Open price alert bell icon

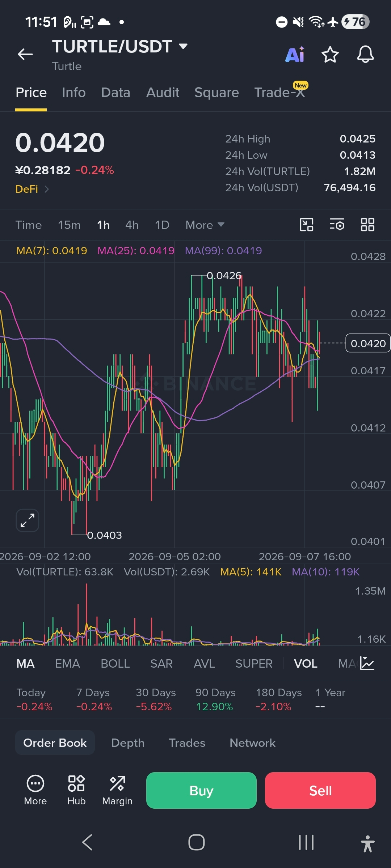click(x=365, y=55)
